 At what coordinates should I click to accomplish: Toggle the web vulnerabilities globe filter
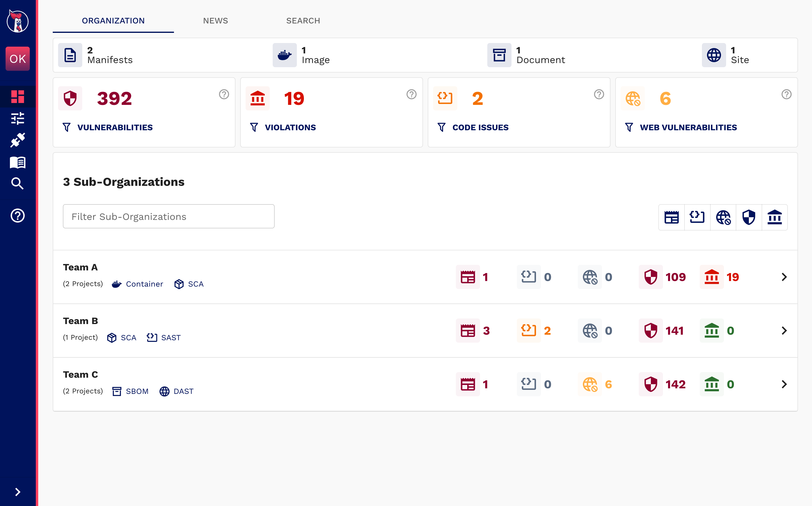tap(723, 217)
